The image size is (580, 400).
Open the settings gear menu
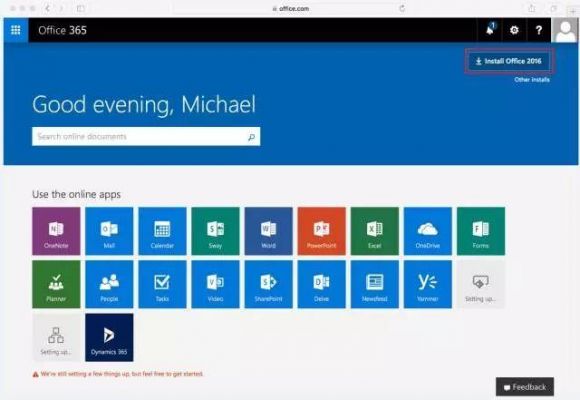[x=514, y=30]
